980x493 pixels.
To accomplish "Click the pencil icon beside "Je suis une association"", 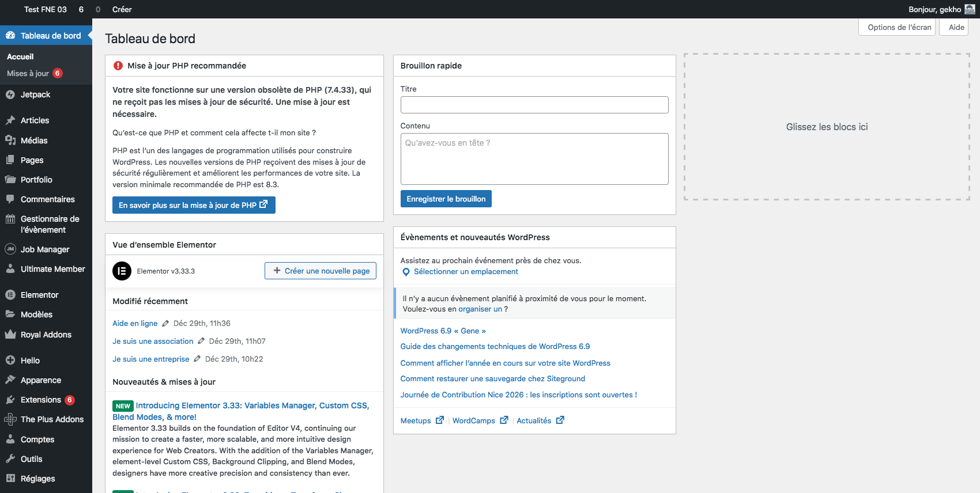I will (x=201, y=342).
